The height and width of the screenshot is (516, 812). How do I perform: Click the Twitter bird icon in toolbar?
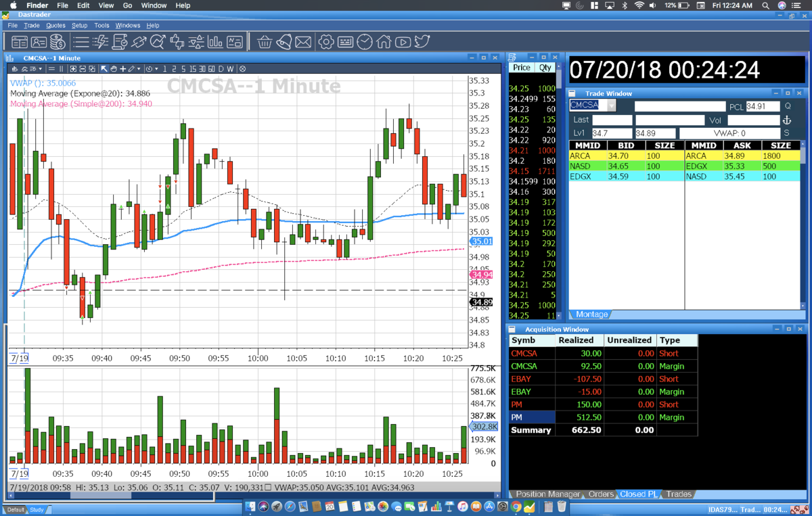422,42
